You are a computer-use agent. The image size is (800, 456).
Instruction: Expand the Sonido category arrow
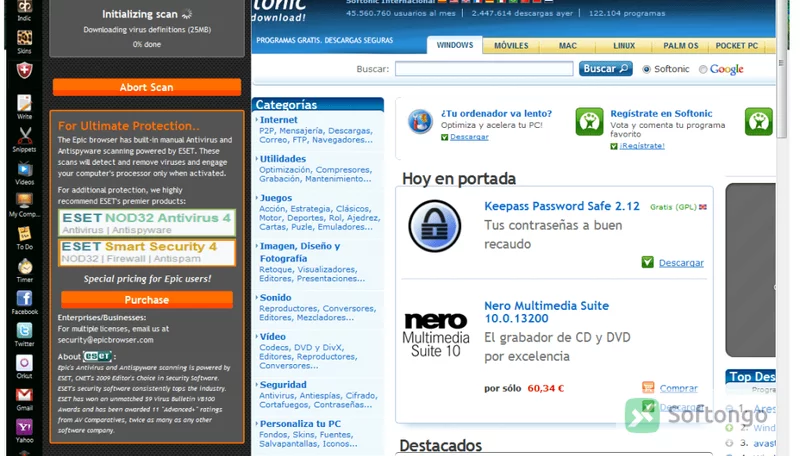[257, 297]
